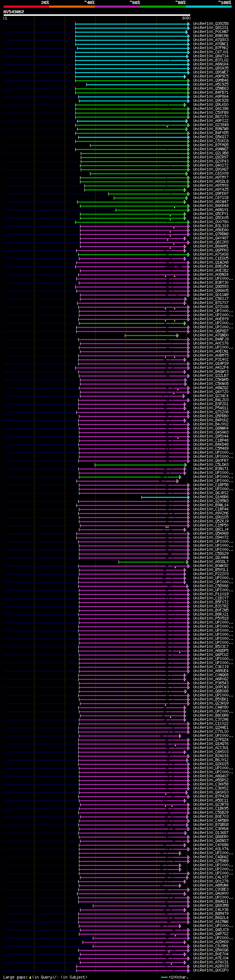Click the AV543062 query name
235x980 pixels.
[x=14, y=12]
